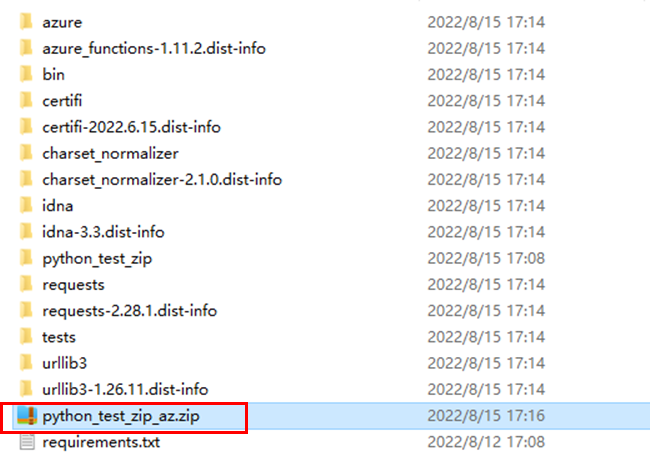Viewport: 650px width, 456px height.
Task: Click requests-2.28.1.dist-info folder name
Action: [x=129, y=310]
